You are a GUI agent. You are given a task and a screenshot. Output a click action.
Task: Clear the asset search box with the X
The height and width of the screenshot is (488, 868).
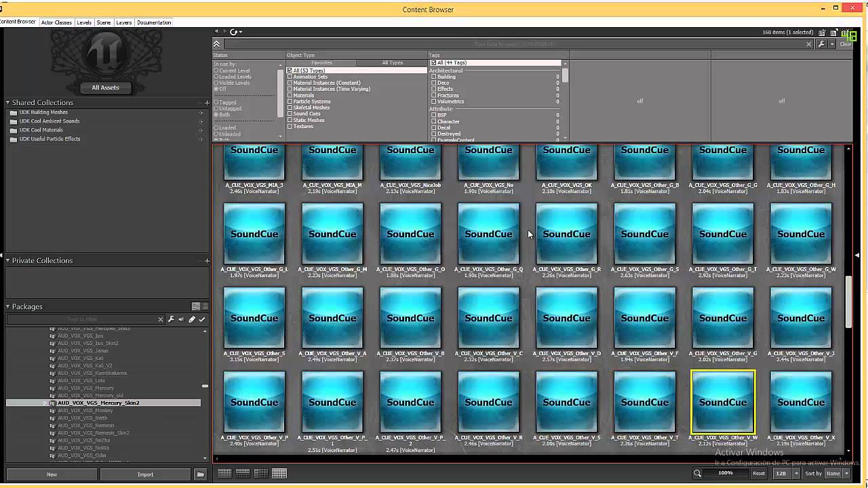tap(809, 44)
